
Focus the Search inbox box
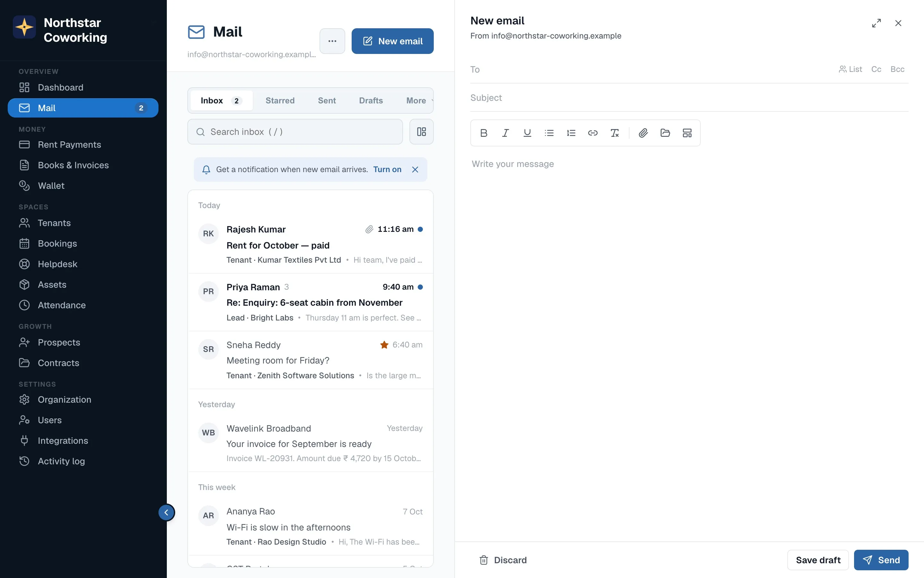(x=295, y=132)
